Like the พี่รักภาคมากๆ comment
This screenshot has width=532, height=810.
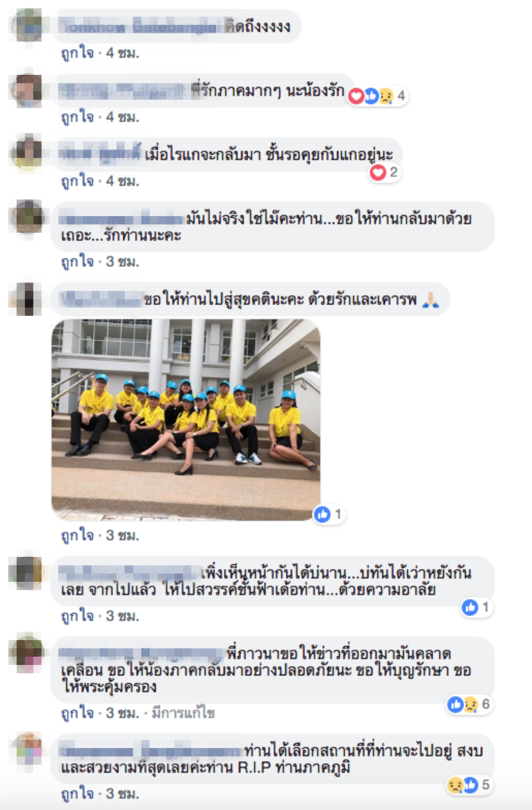click(78, 117)
